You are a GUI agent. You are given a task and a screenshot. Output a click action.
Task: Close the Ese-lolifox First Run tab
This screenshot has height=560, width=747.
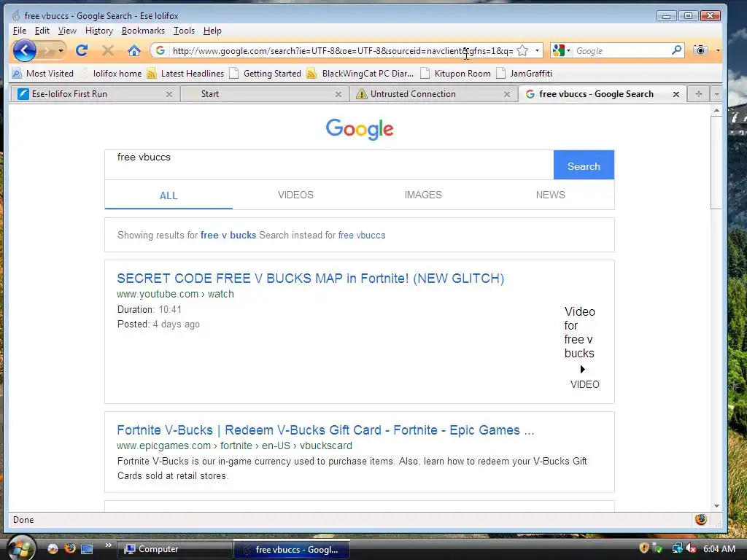(x=169, y=94)
